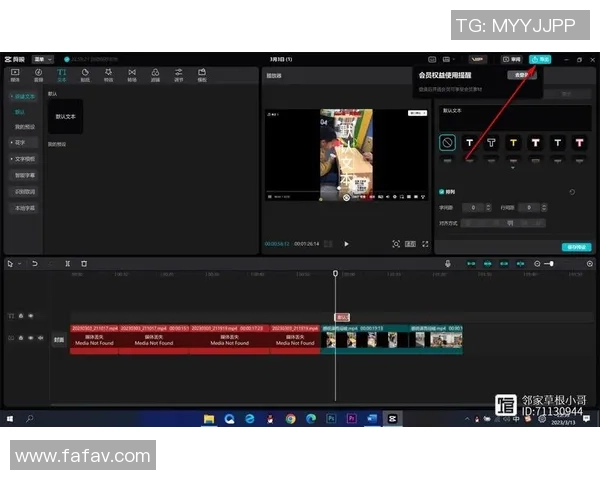
Task: Click the Split tool in timeline toolbar
Action: coord(67,264)
